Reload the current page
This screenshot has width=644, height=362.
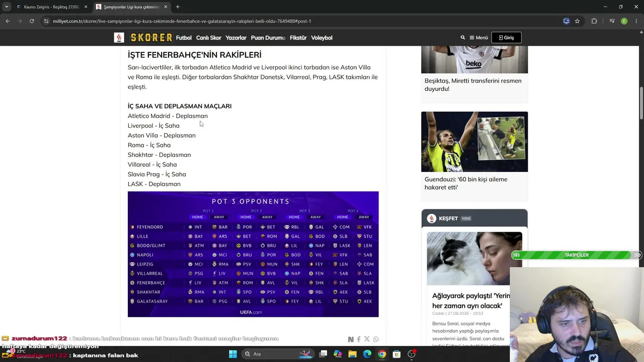pyautogui.click(x=32, y=21)
